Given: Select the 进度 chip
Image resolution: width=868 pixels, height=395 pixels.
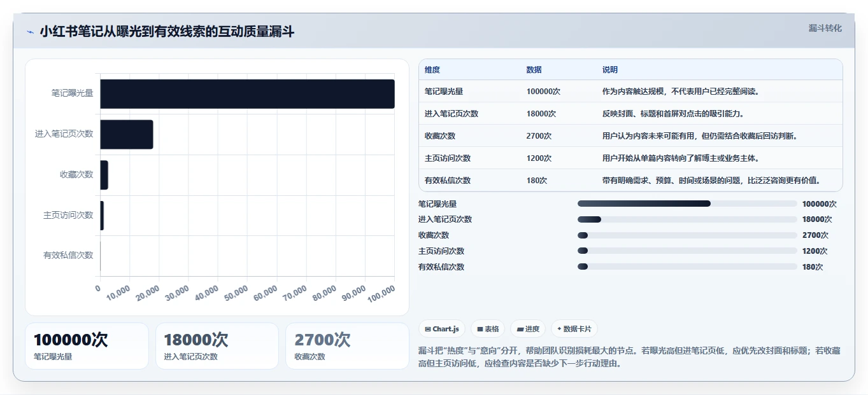Looking at the screenshot, I should (528, 329).
